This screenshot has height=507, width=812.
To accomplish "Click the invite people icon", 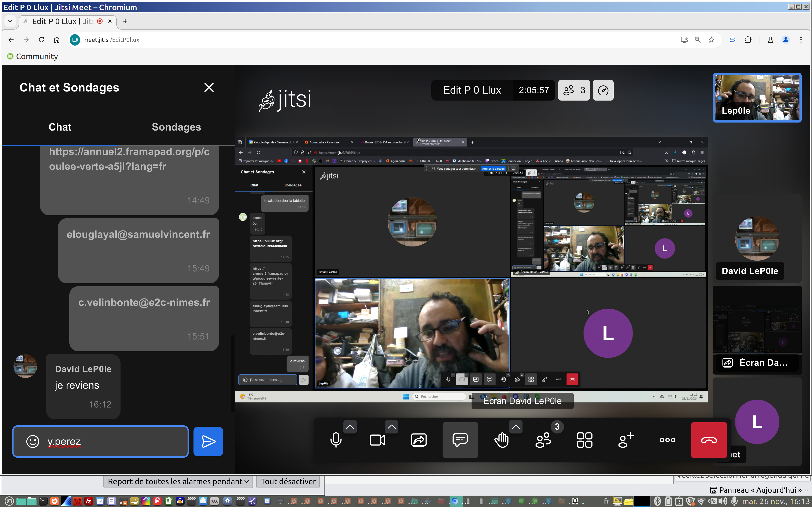I will point(626,440).
